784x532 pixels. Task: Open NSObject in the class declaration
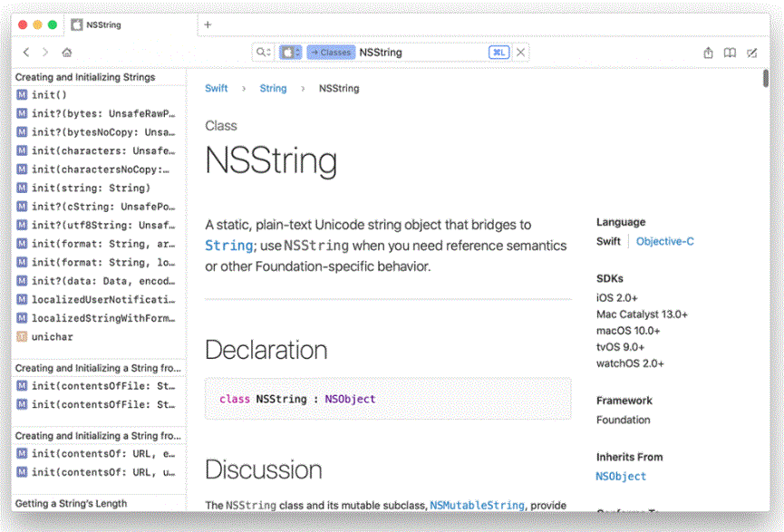[x=350, y=399]
